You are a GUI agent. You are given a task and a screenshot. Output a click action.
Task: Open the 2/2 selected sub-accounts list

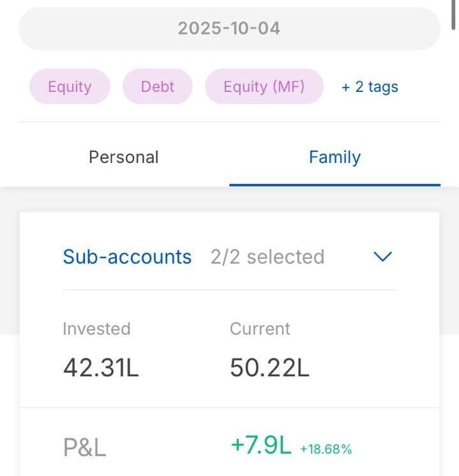click(267, 257)
